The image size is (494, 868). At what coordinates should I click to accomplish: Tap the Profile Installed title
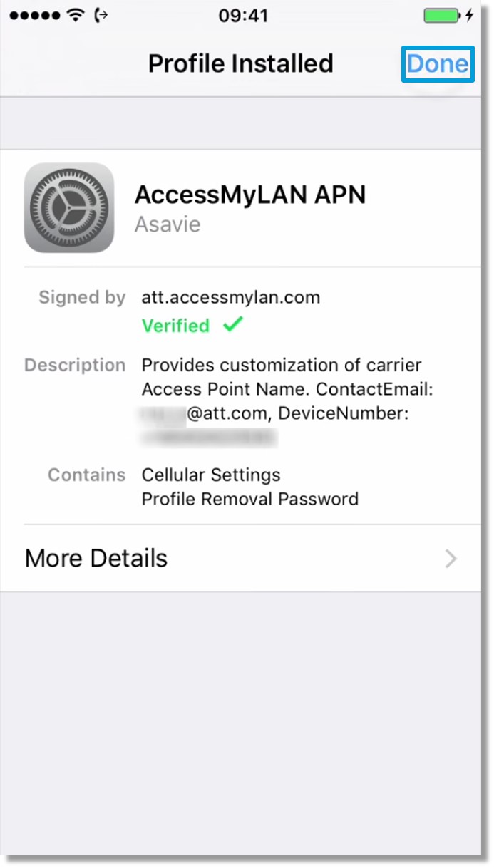click(241, 63)
